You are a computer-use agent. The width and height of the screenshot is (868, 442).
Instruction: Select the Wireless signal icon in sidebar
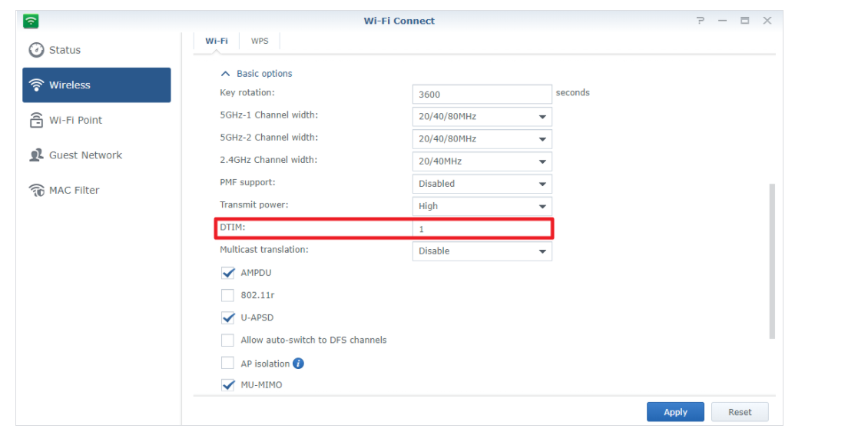click(36, 85)
